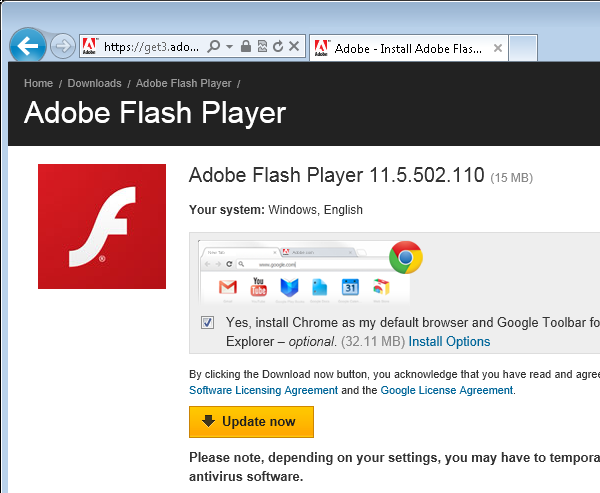This screenshot has height=493, width=600.
Task: Click the Google Docs icon in preview
Action: pyautogui.click(x=320, y=287)
